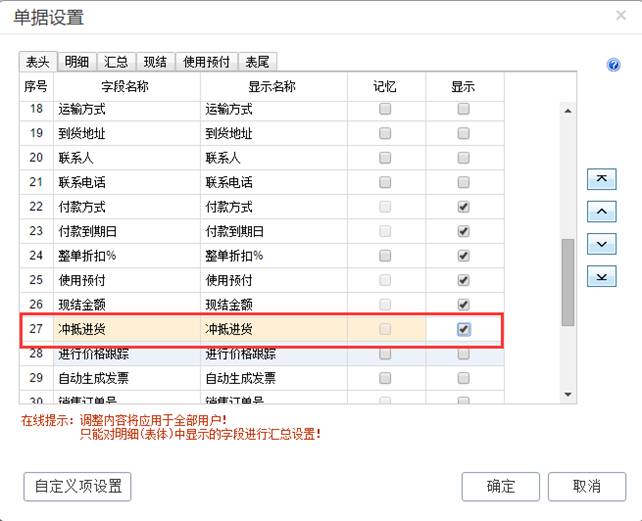This screenshot has height=521, width=642.
Task: Go to the 表尾 tab
Action: tap(257, 61)
